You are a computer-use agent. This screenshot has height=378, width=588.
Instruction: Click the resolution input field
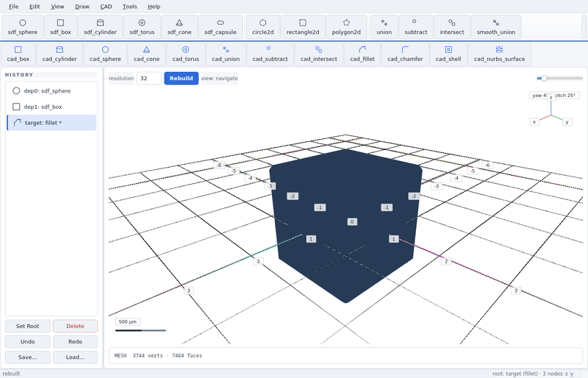149,78
